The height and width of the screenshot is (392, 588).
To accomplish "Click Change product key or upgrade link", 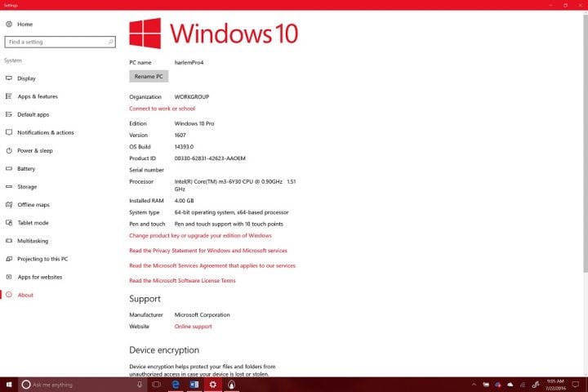I will pos(200,235).
